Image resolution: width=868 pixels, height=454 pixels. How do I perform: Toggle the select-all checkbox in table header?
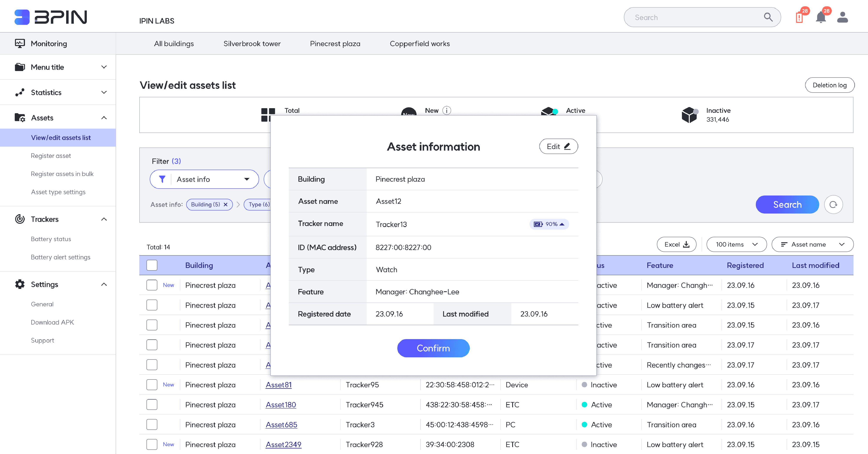(x=152, y=265)
